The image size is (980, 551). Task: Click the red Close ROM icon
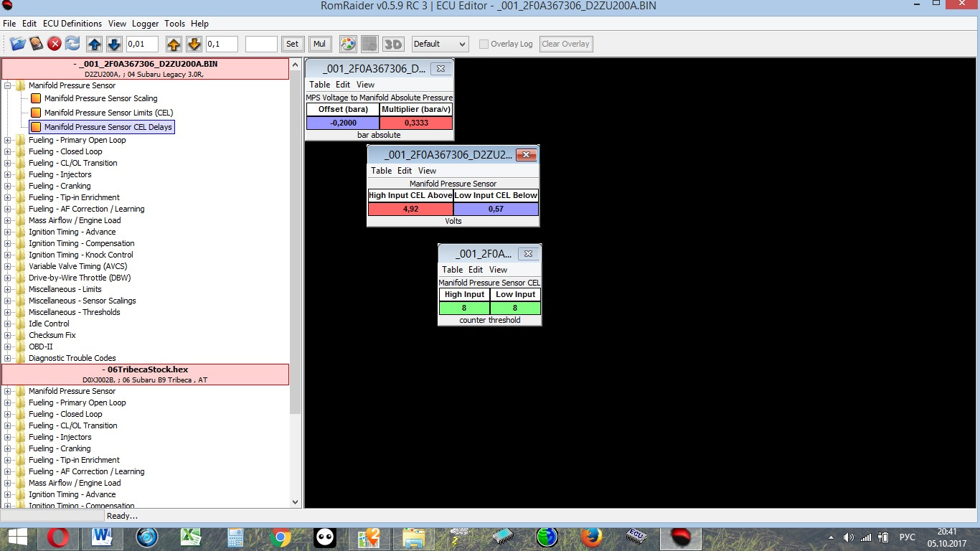(x=55, y=44)
